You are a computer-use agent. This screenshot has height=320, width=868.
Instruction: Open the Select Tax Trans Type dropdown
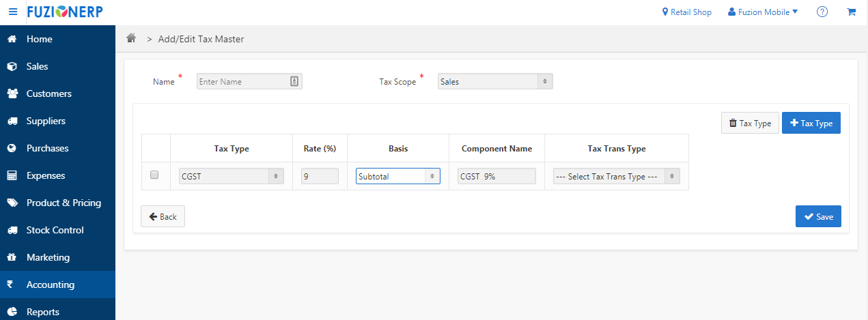[x=616, y=176]
